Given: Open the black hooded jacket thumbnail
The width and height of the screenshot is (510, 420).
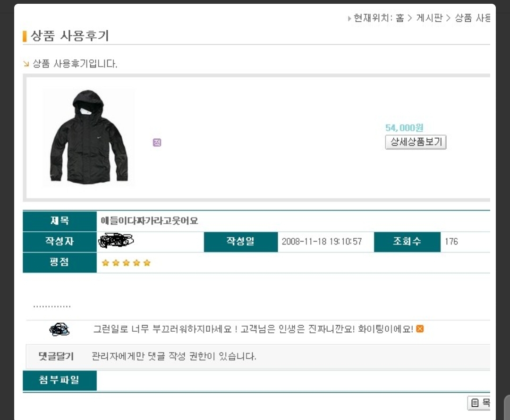Looking at the screenshot, I should point(89,137).
